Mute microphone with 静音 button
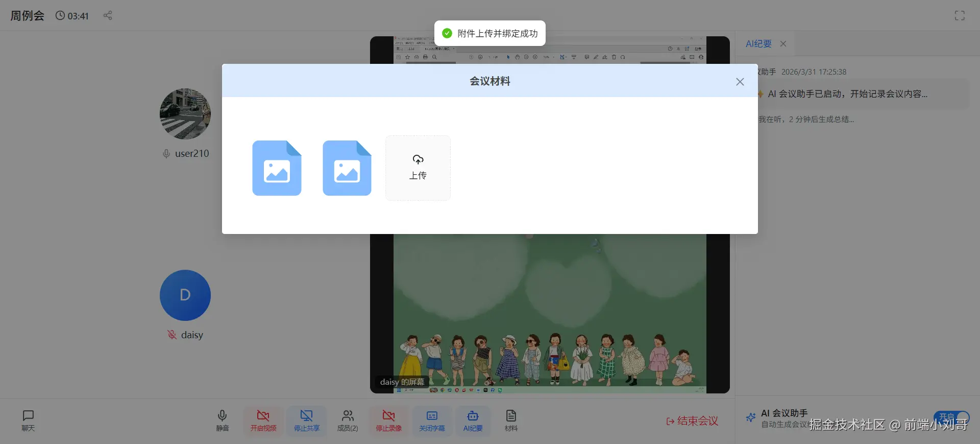The height and width of the screenshot is (444, 980). pyautogui.click(x=223, y=420)
